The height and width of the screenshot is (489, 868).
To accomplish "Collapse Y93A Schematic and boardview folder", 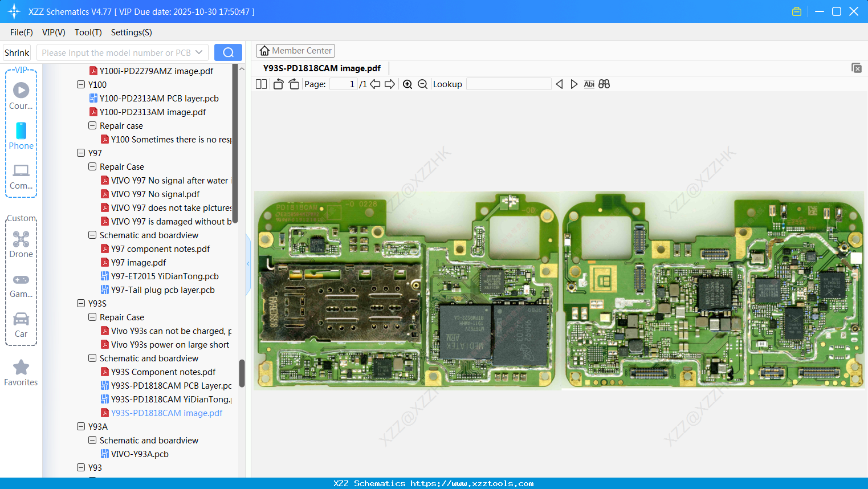I will (92, 441).
